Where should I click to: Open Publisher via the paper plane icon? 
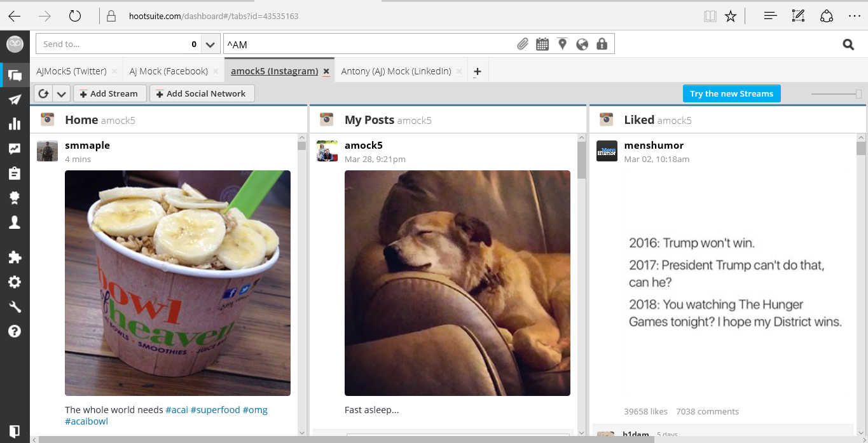coord(15,100)
